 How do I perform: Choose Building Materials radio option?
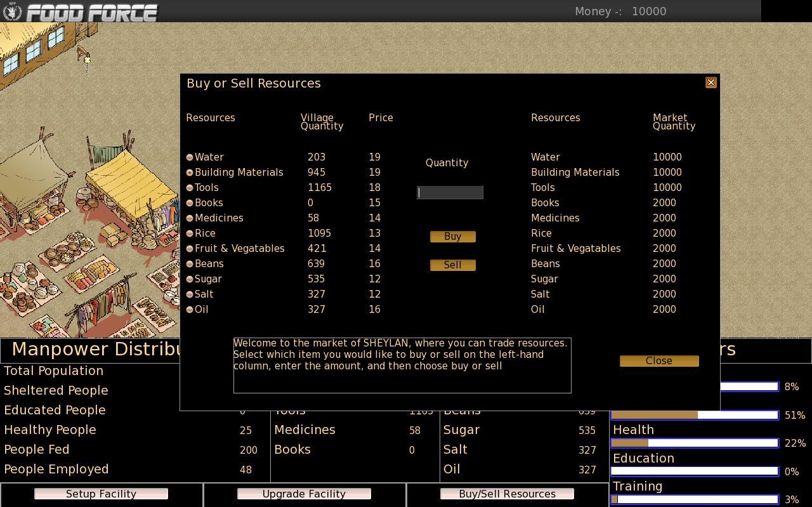[x=190, y=173]
